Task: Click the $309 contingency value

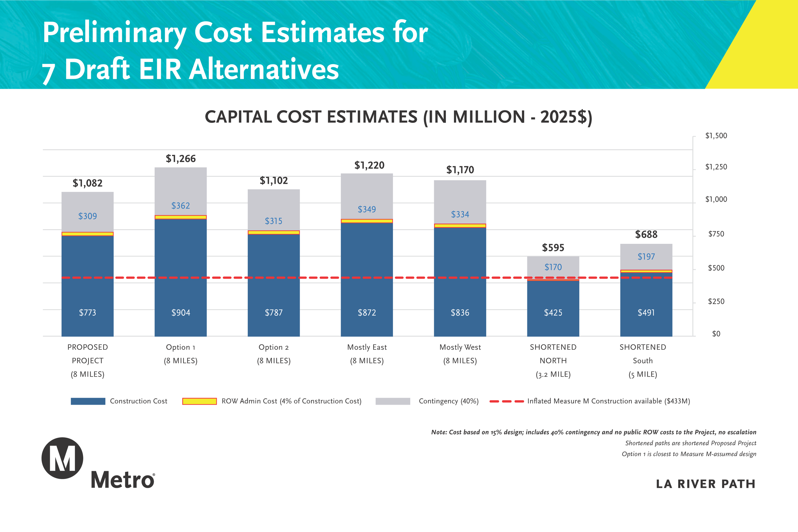Action: tap(87, 216)
